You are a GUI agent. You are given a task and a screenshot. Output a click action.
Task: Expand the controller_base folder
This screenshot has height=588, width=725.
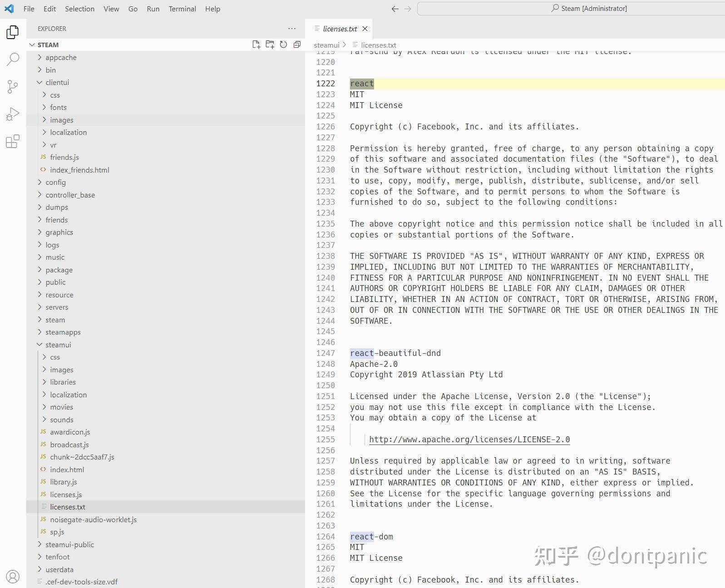[x=70, y=195]
